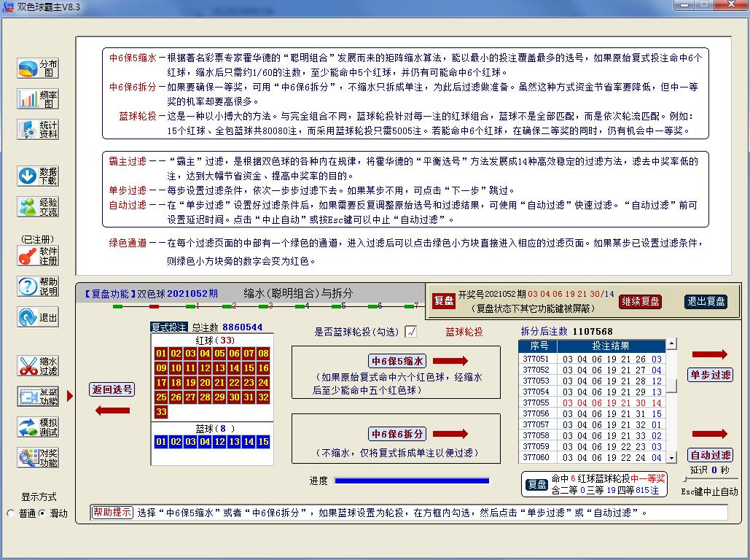This screenshot has height=560, width=750.
Task: Select the 普通 display mode radio
Action: [10, 513]
